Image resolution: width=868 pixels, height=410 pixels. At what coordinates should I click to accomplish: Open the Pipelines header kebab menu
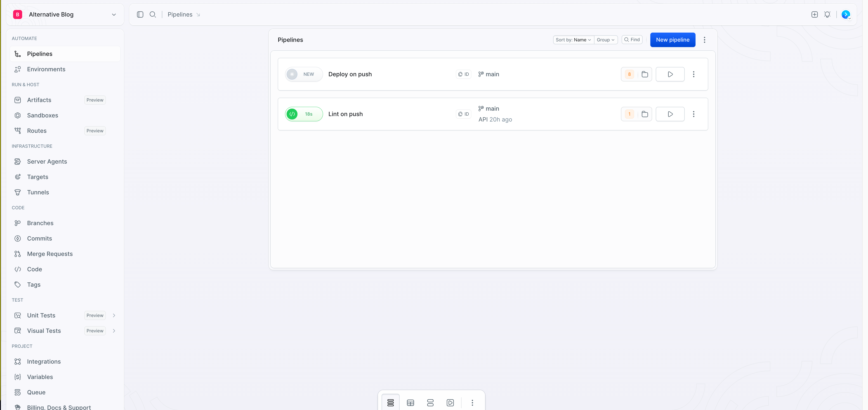pyautogui.click(x=704, y=40)
